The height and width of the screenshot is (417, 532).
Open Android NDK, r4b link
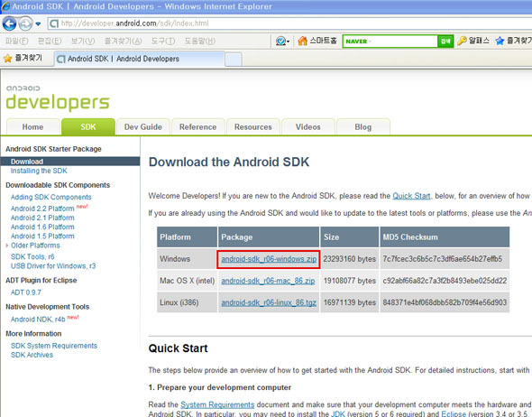[x=38, y=320]
